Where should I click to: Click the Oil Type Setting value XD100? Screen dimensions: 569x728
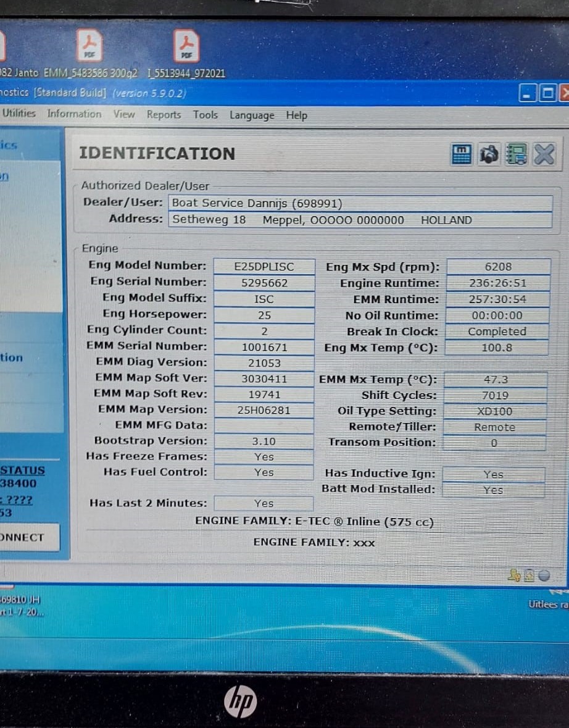pos(495,411)
